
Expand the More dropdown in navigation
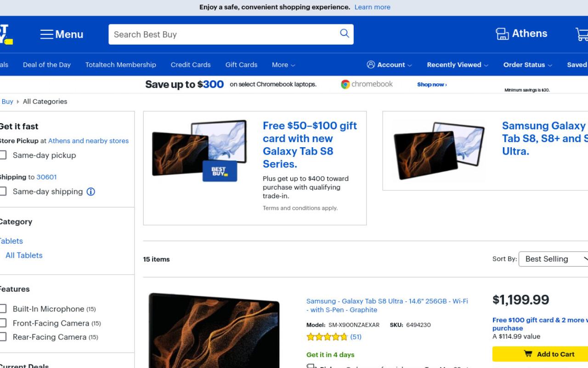tap(283, 65)
